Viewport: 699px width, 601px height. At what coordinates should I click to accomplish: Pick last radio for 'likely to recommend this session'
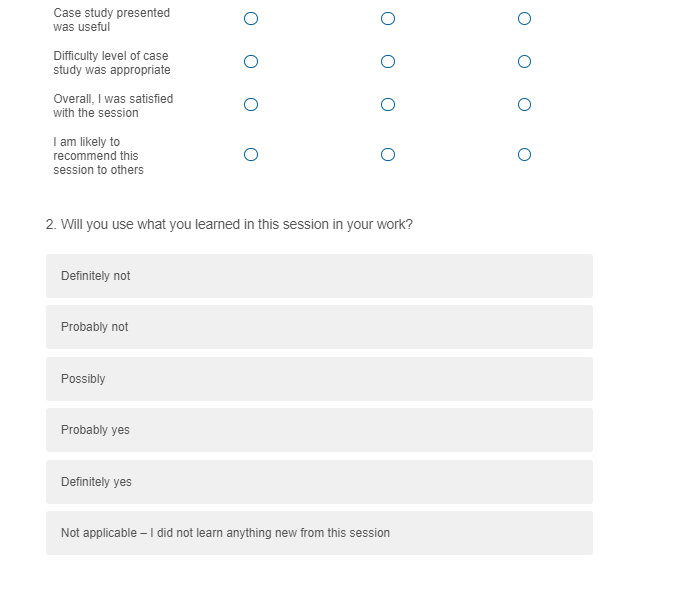(524, 155)
